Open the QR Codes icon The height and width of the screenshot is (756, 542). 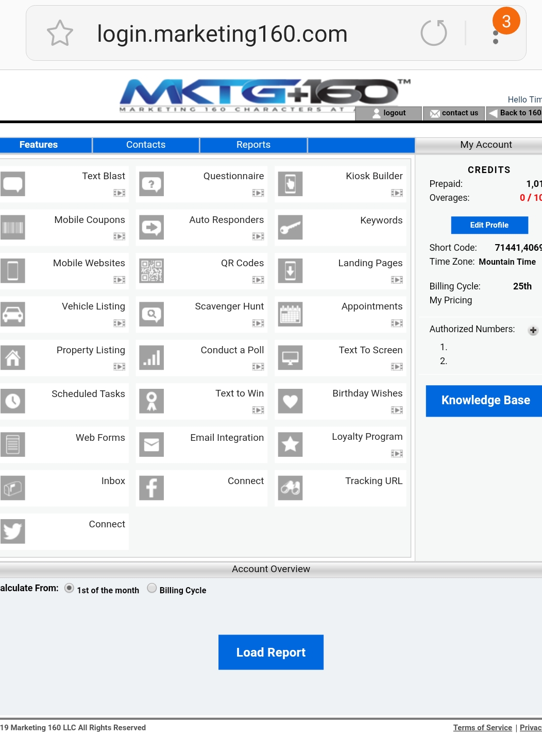pos(151,271)
